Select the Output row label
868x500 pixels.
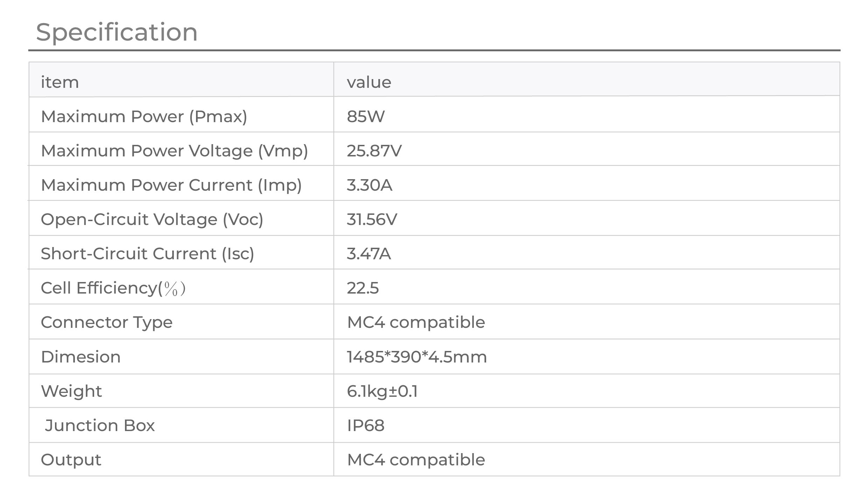point(71,460)
